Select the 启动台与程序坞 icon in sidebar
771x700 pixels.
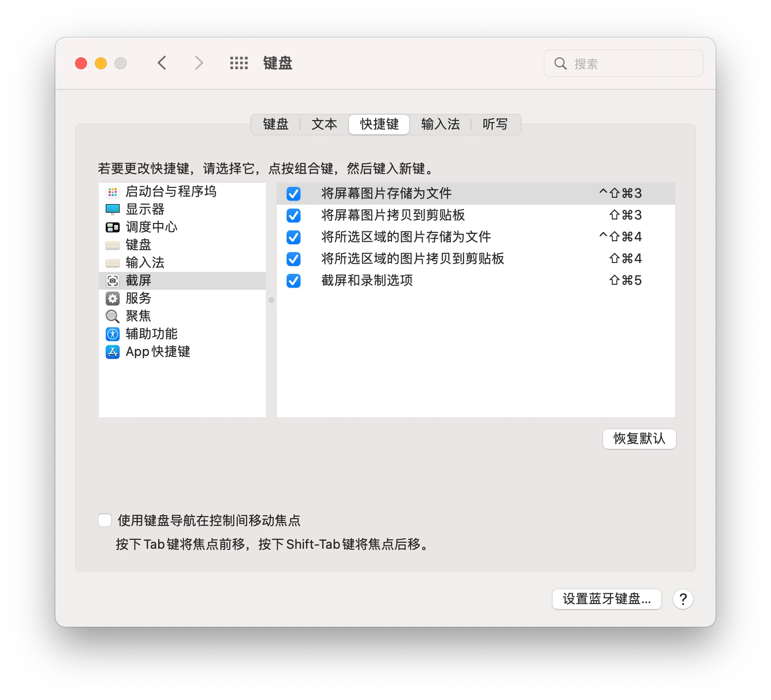[x=113, y=192]
